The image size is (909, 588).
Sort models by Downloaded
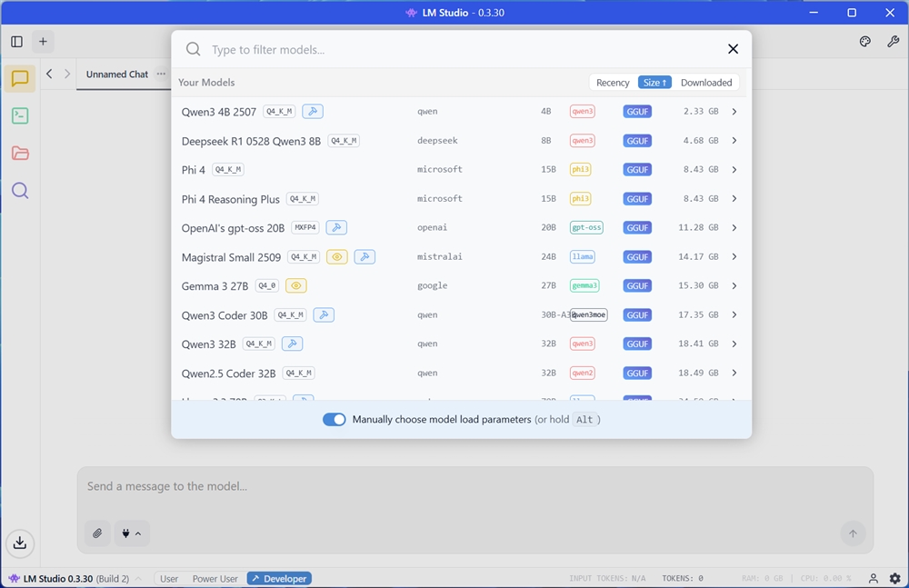click(x=706, y=83)
